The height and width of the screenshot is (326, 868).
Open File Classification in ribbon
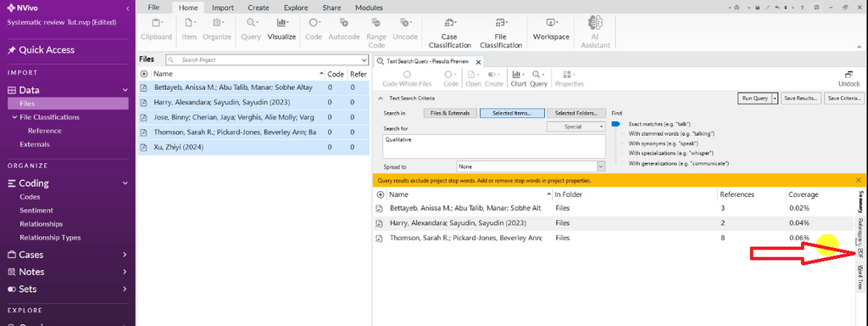click(x=500, y=33)
